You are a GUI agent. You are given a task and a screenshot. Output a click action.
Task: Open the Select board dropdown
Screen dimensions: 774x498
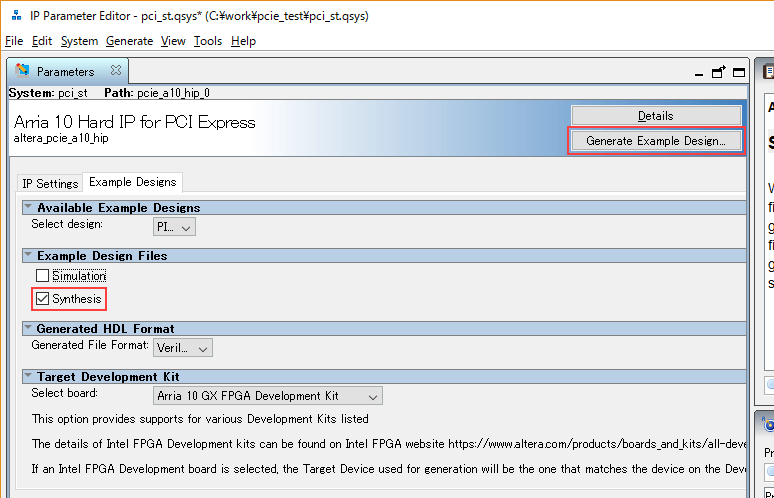click(x=268, y=396)
